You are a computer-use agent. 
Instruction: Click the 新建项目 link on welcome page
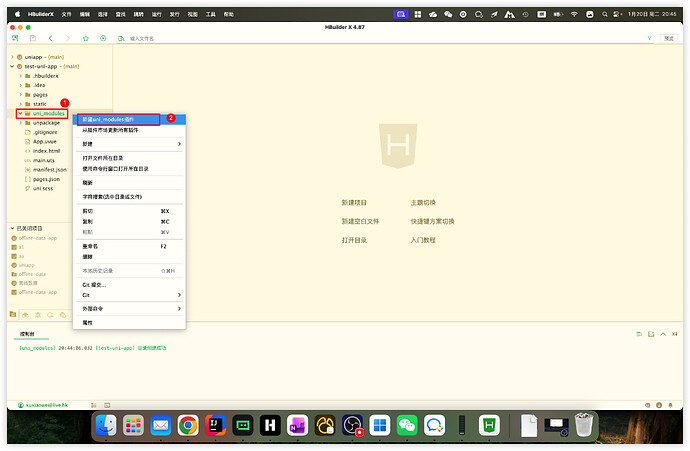point(355,202)
